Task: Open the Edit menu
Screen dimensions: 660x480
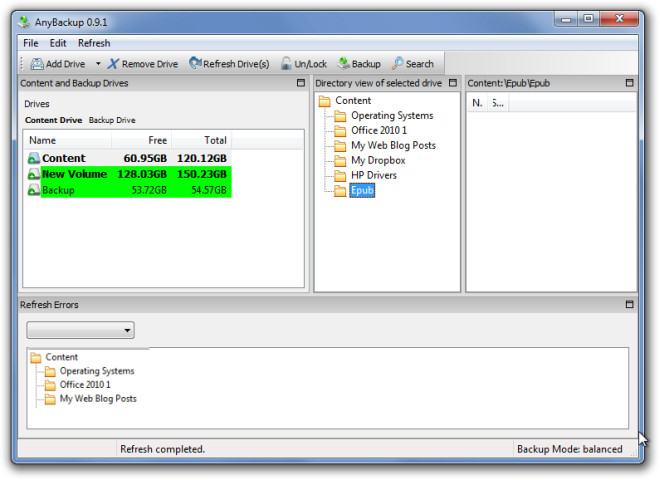Action: [x=58, y=43]
